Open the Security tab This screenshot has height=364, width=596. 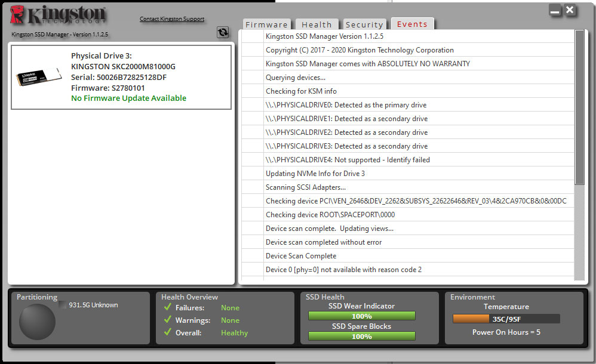[x=364, y=24]
